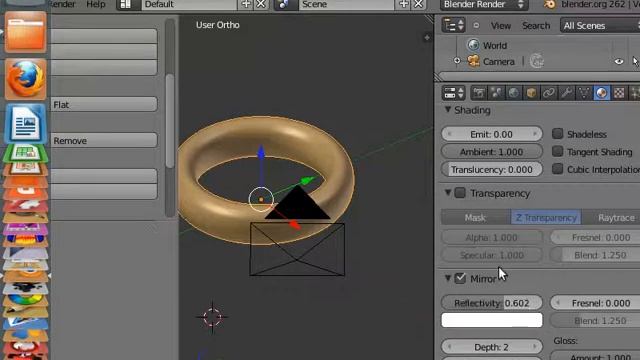Click the Mirror Fresnel value field
This screenshot has height=360, width=640.
pos(595,303)
